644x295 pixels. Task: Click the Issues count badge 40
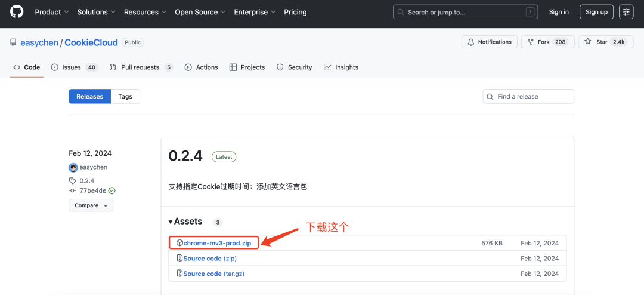click(92, 67)
